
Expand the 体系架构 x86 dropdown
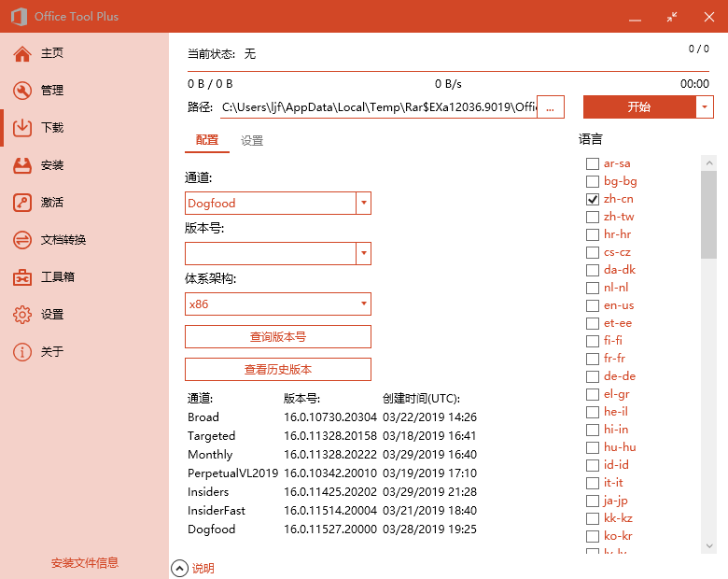(363, 304)
